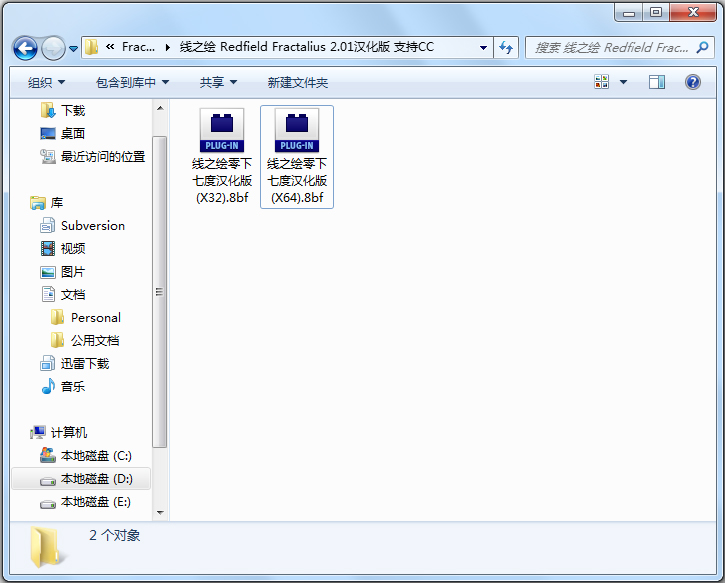
Task: Click the D: drive icon
Action: pyautogui.click(x=48, y=481)
